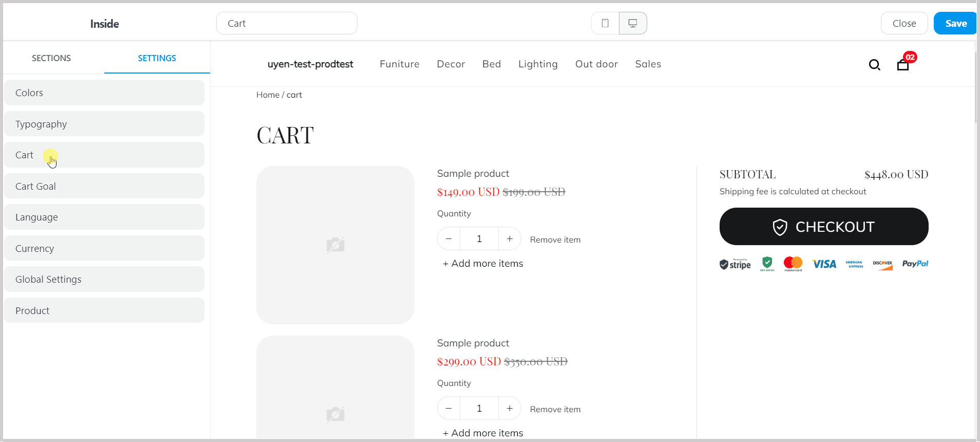Expand the Colors settings

(x=104, y=93)
